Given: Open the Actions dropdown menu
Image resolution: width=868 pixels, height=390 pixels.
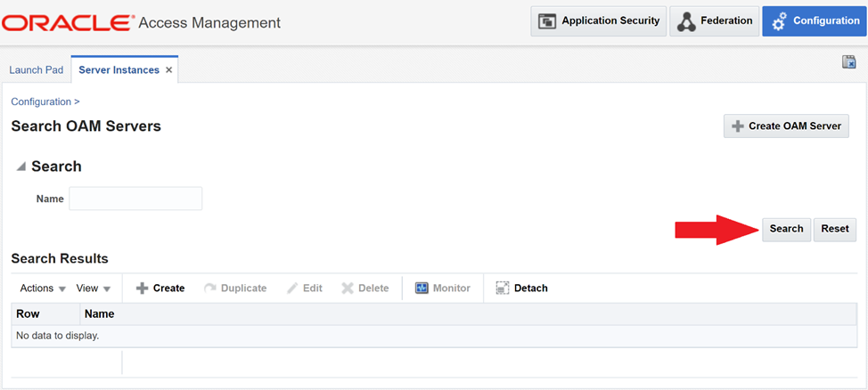Looking at the screenshot, I should click(x=43, y=288).
